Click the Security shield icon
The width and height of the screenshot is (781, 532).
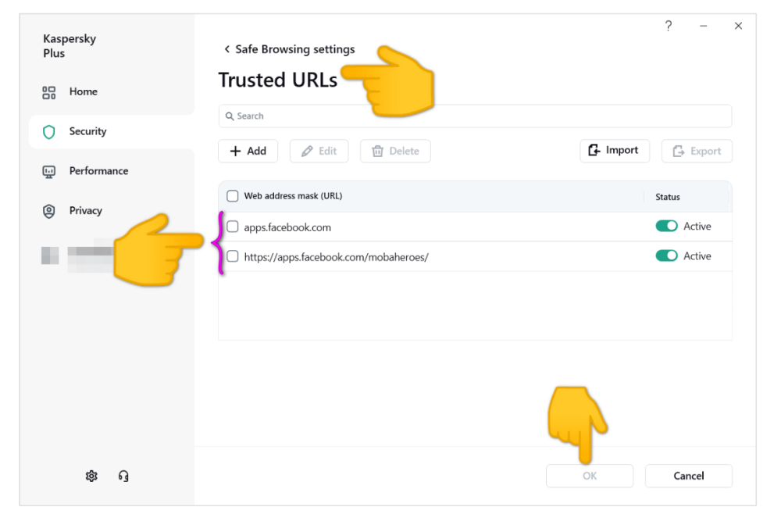pyautogui.click(x=49, y=132)
